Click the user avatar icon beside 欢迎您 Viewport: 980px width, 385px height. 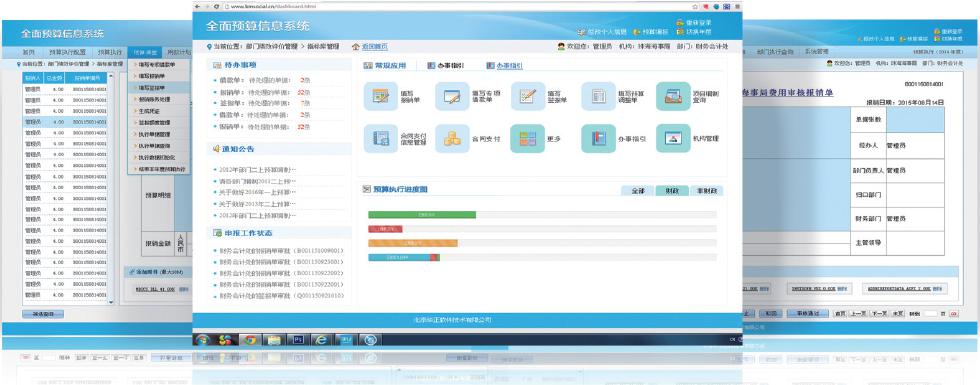[561, 46]
